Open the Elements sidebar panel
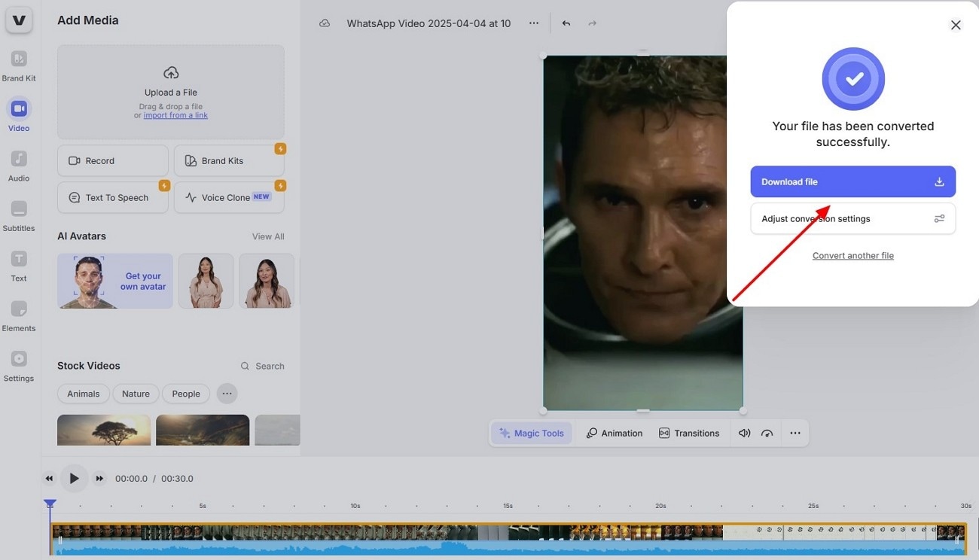The image size is (979, 560). pyautogui.click(x=19, y=316)
